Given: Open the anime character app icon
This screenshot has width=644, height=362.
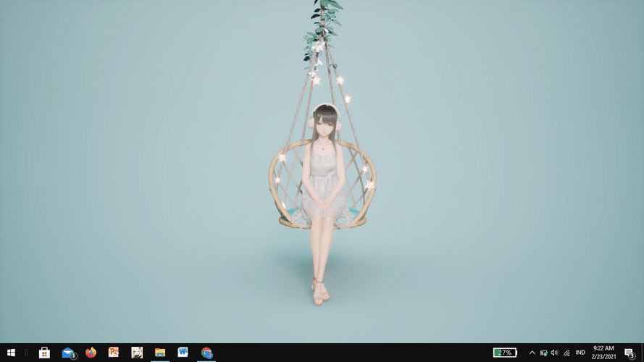Looking at the screenshot, I should 137,353.
